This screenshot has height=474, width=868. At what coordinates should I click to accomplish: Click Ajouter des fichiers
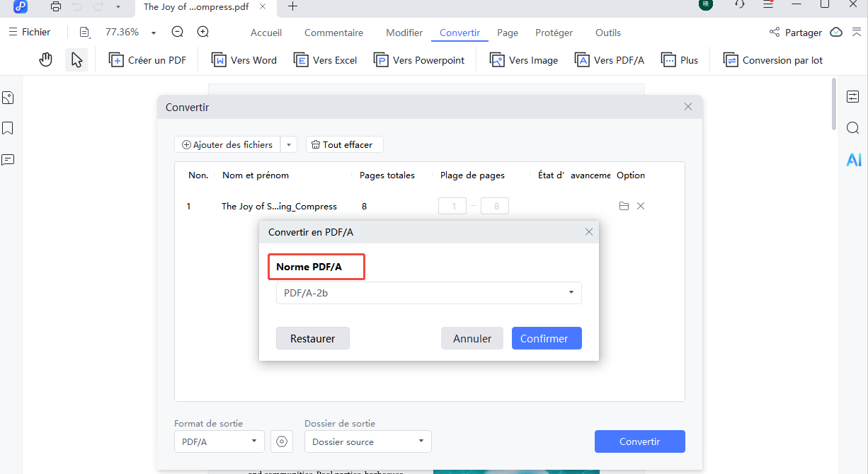(x=228, y=144)
